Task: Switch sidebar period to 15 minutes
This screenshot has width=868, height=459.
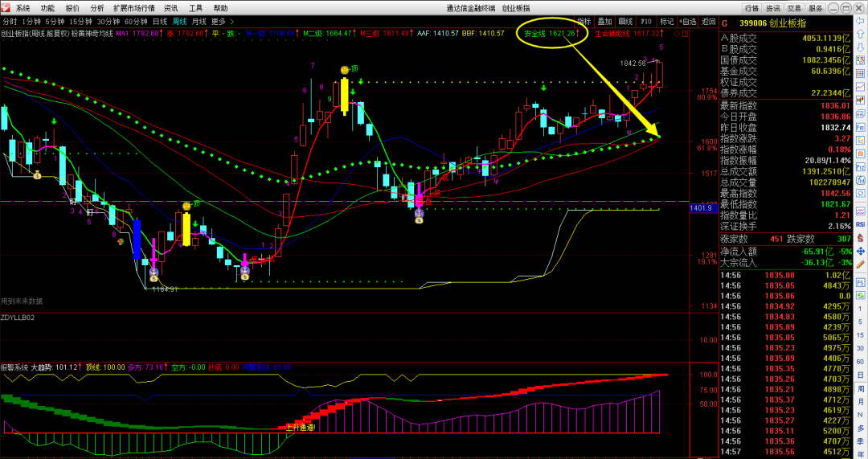Action: click(861, 335)
